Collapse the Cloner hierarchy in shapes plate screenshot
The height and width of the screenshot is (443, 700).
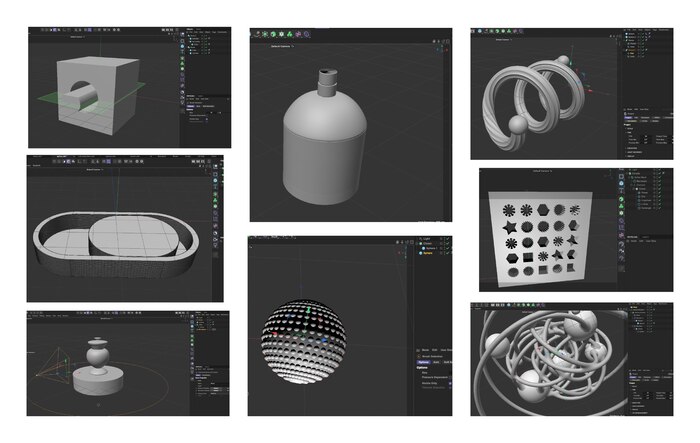[633, 189]
